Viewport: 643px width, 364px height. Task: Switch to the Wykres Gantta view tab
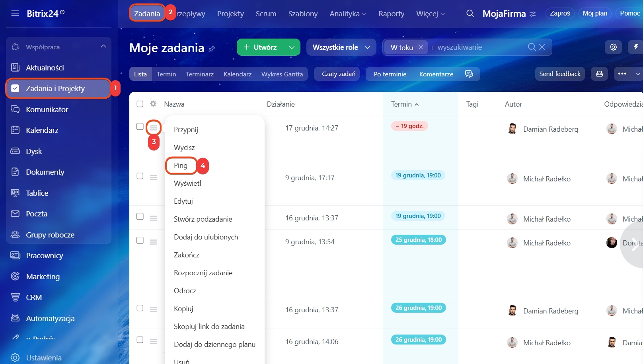[282, 74]
